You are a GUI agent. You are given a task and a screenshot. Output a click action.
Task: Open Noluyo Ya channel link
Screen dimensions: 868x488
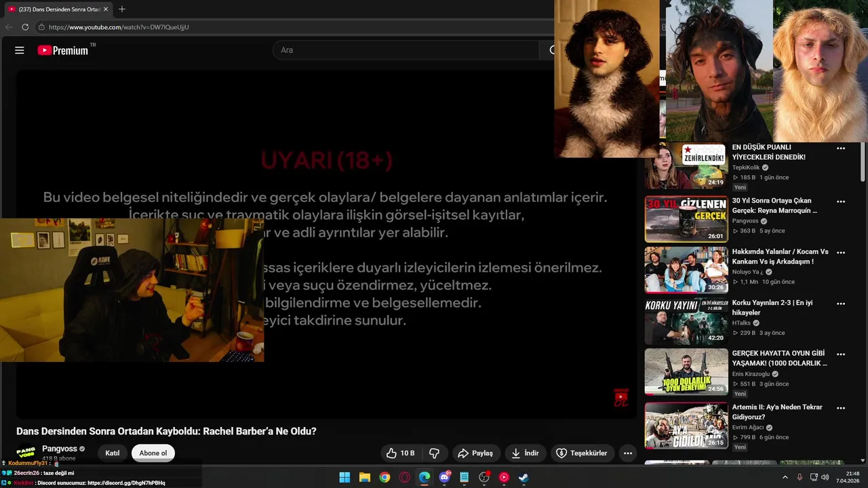pos(748,272)
